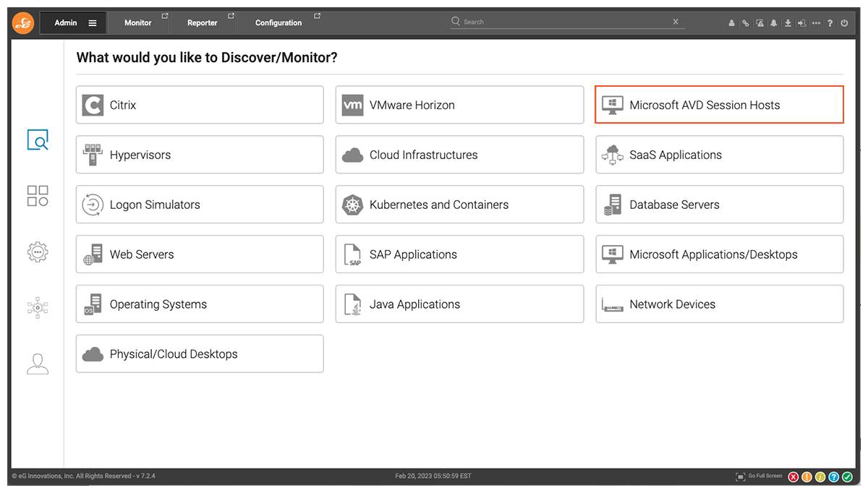The height and width of the screenshot is (493, 868).
Task: Choose the Hypervisors tile
Action: pos(200,155)
